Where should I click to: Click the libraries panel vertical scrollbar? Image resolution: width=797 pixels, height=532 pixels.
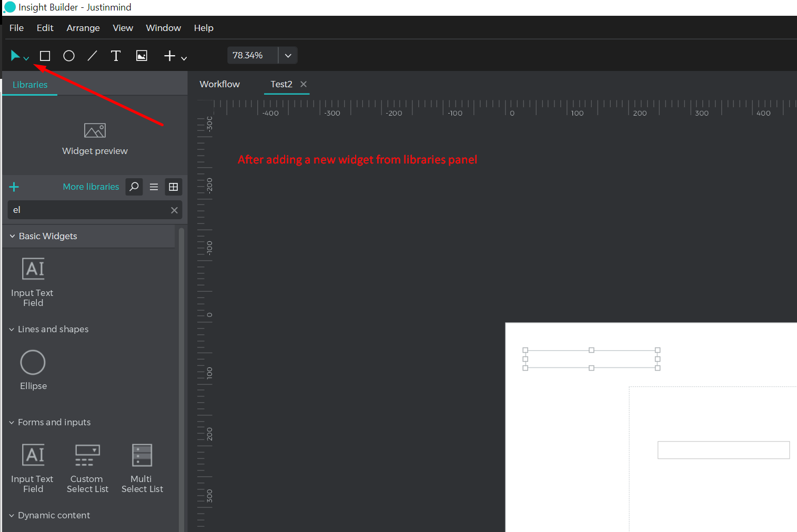tap(181, 378)
